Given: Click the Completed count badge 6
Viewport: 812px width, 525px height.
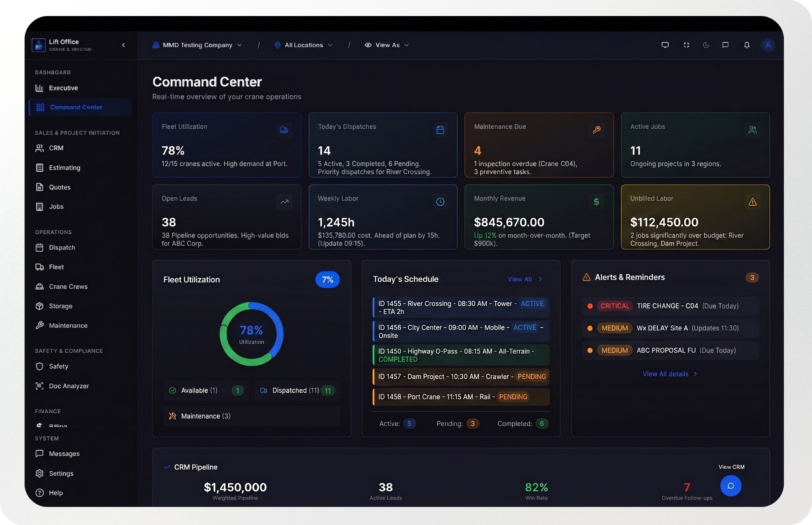Looking at the screenshot, I should (542, 423).
